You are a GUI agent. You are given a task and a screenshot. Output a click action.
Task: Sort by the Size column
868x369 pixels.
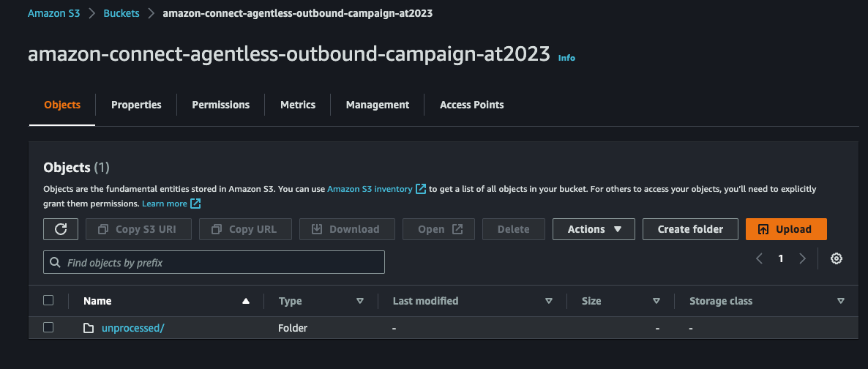(x=656, y=301)
